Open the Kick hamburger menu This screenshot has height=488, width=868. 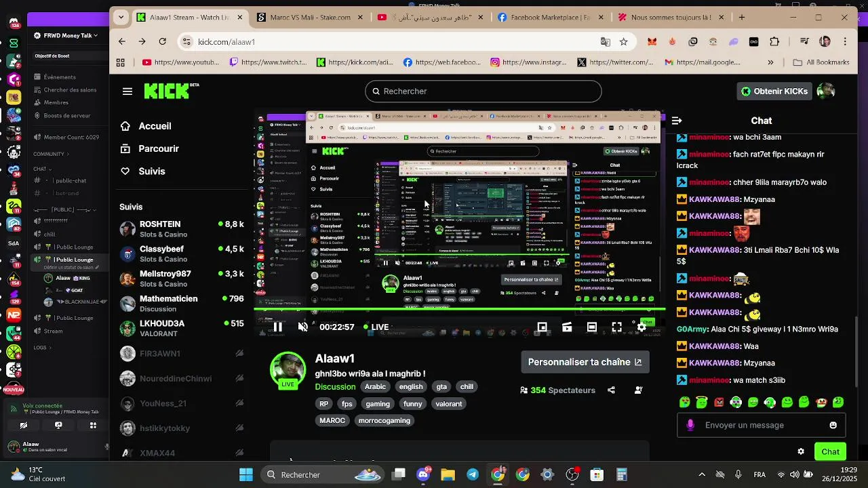(127, 91)
